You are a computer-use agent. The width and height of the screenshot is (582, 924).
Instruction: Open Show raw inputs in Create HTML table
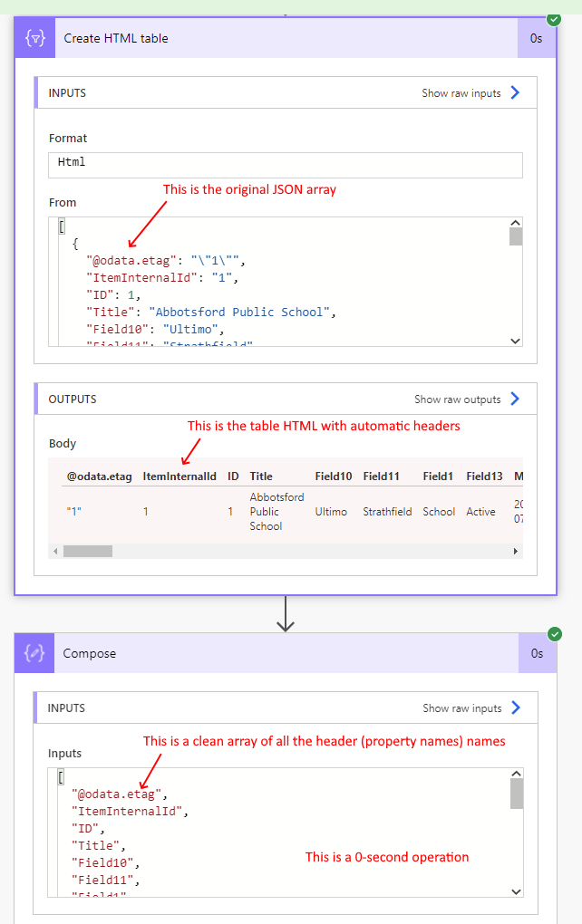coord(470,93)
